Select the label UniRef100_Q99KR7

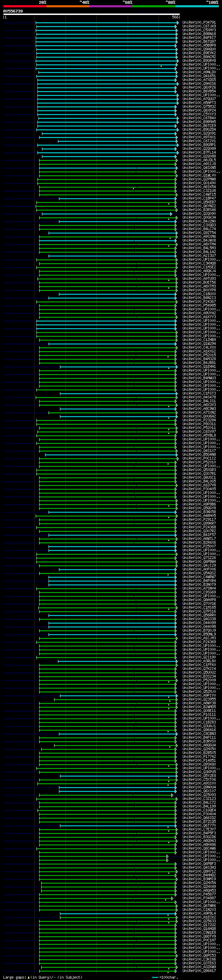(x=199, y=523)
